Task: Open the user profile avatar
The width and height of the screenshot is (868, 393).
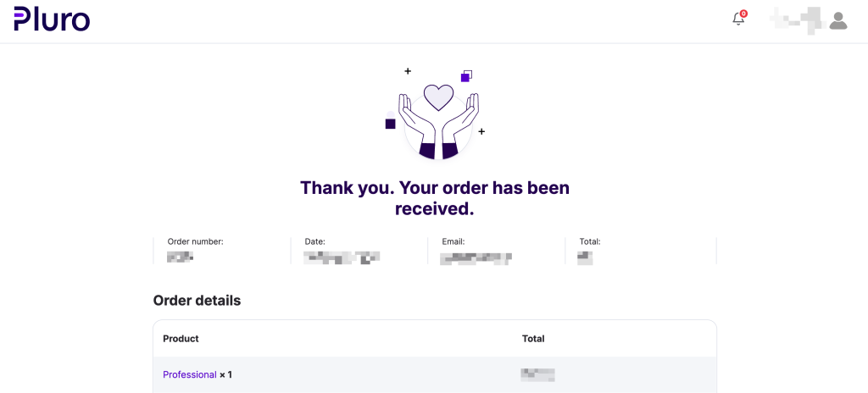Action: [x=838, y=20]
